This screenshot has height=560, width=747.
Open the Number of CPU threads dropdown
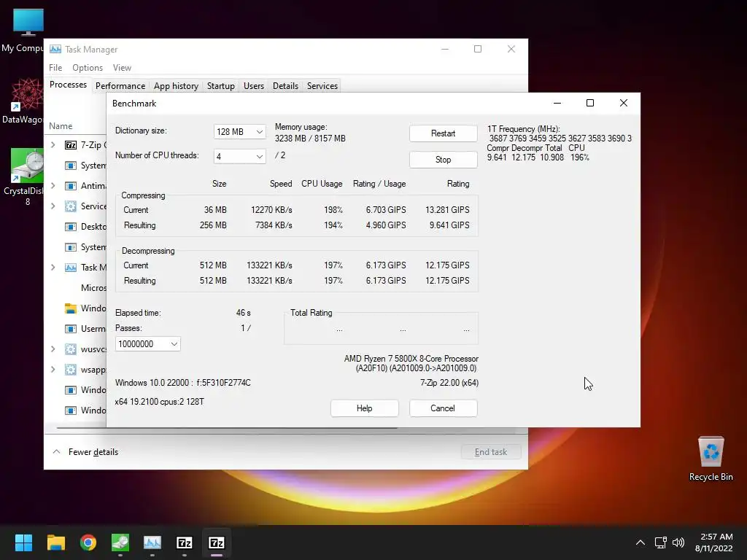(x=239, y=156)
